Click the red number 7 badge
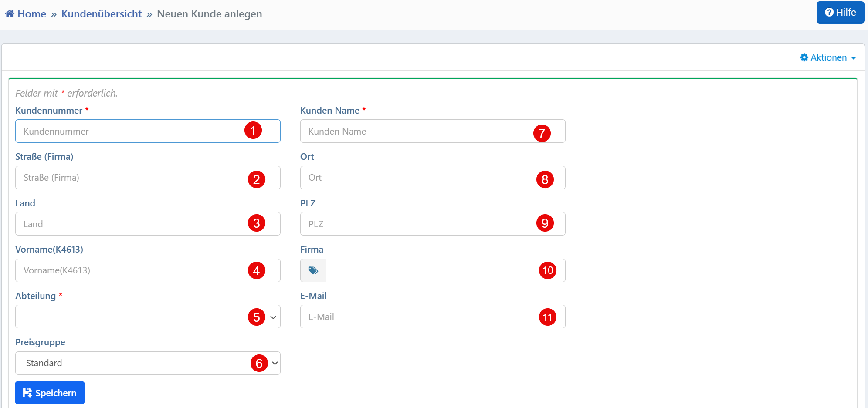 [542, 133]
